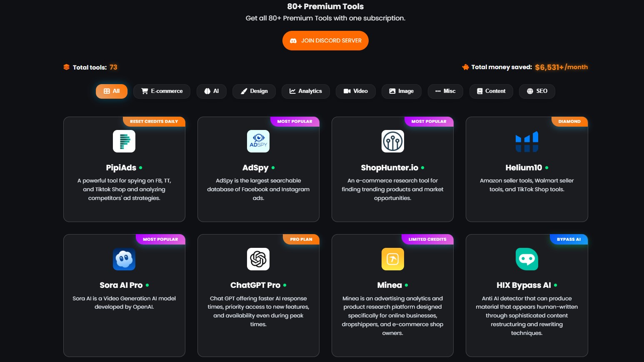Image resolution: width=644 pixels, height=362 pixels.
Task: Switch to the AI category filter
Action: (212, 91)
